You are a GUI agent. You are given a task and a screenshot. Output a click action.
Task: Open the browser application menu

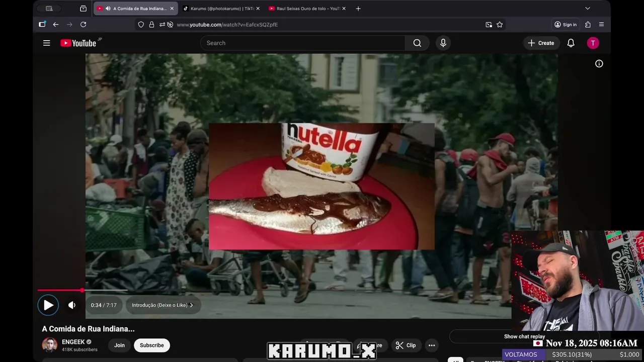click(x=601, y=25)
